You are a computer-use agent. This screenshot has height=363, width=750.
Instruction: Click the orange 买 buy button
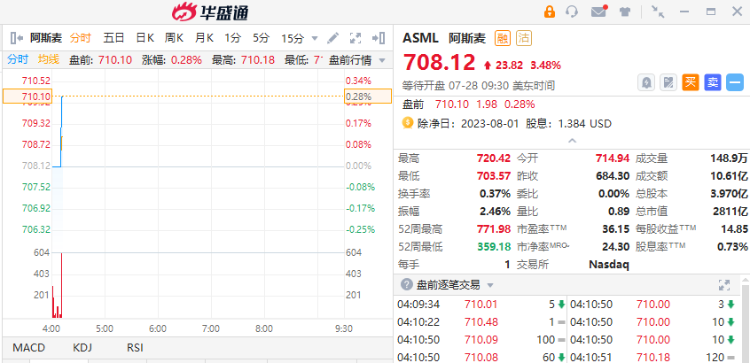690,83
